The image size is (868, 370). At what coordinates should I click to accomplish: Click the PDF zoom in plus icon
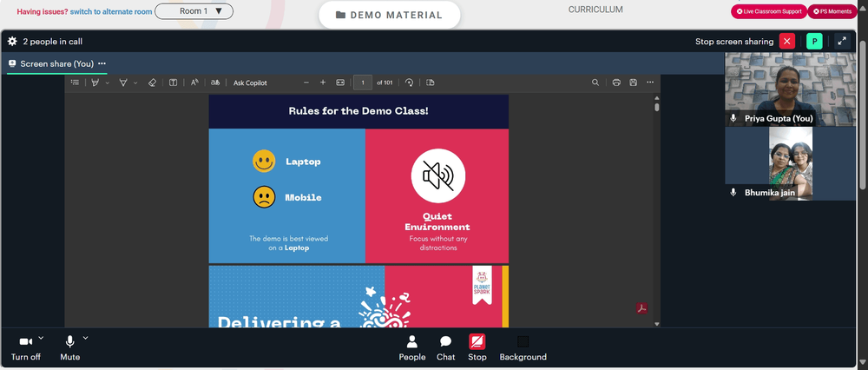click(x=323, y=83)
